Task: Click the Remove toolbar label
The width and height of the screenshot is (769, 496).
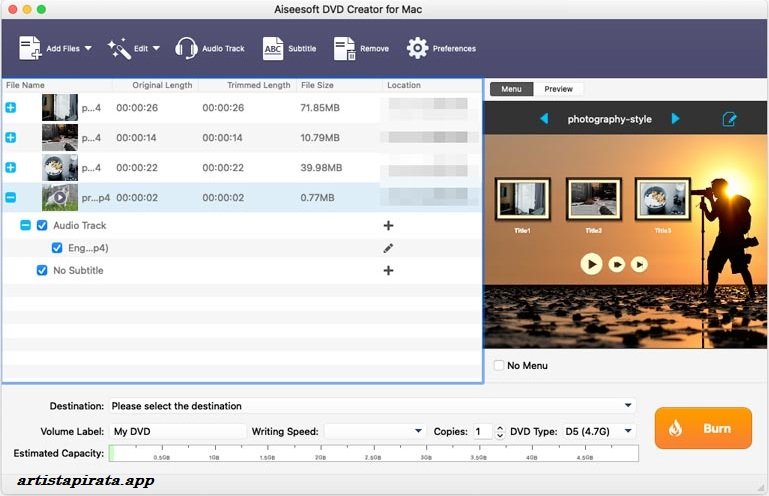Action: point(374,49)
